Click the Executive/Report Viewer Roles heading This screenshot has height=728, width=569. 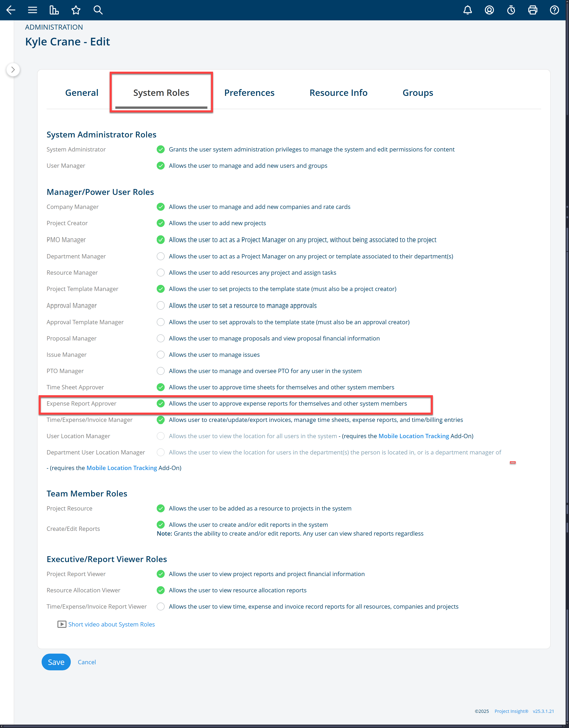[107, 559]
